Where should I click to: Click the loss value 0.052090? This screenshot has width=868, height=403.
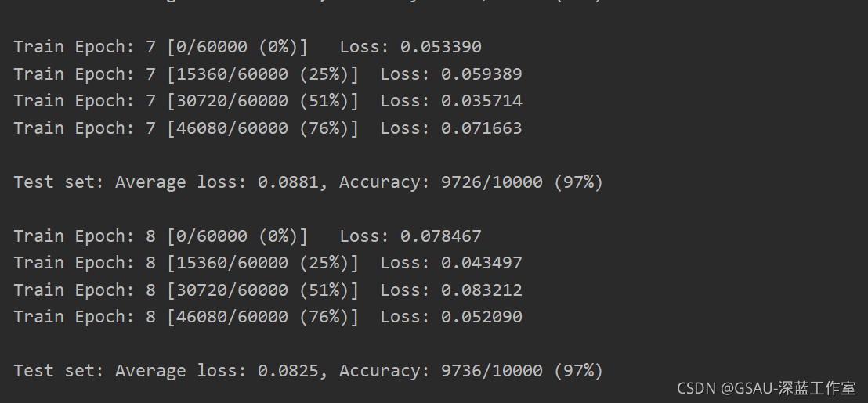click(x=481, y=317)
